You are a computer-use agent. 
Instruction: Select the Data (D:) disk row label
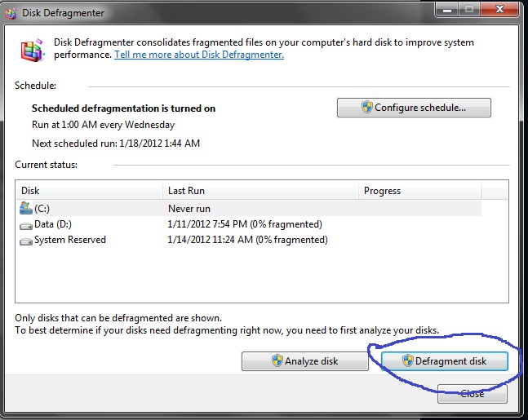pyautogui.click(x=53, y=224)
